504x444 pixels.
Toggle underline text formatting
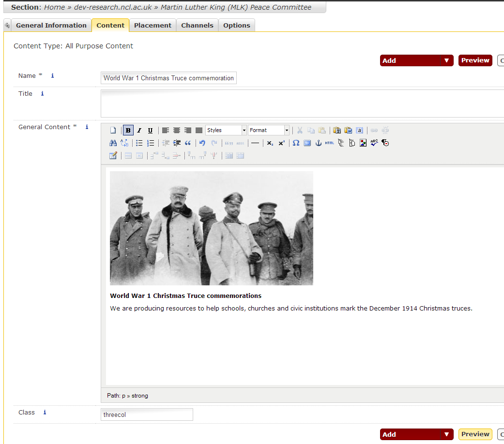point(150,130)
